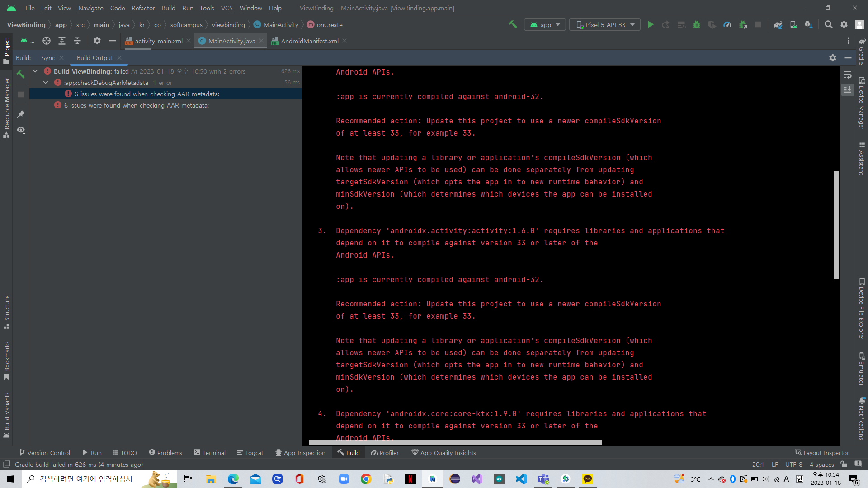Image resolution: width=868 pixels, height=488 pixels.
Task: Open the app run configuration dropdown
Action: click(545, 24)
